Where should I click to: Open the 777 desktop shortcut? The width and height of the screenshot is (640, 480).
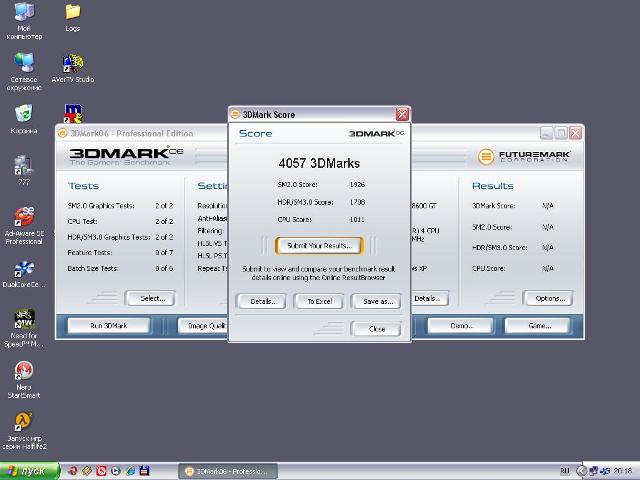coord(24,170)
